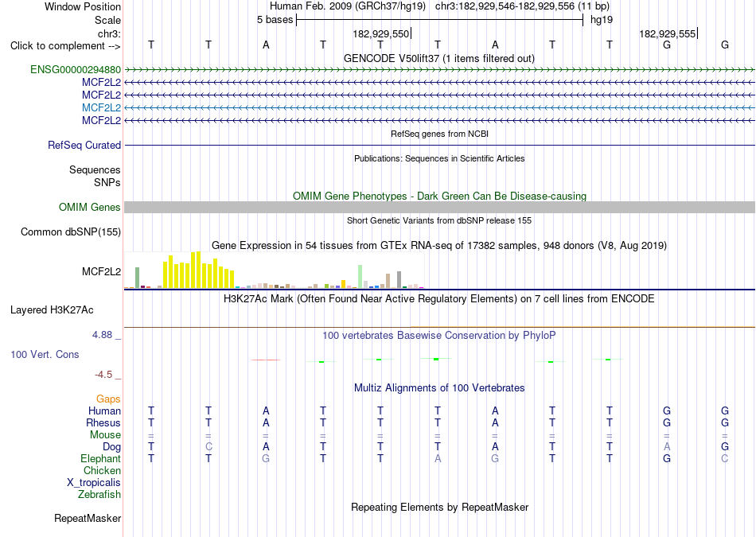Click 'Multiz Alignments of 100 Vertebrates' title
The height and width of the screenshot is (537, 756).
(439, 388)
